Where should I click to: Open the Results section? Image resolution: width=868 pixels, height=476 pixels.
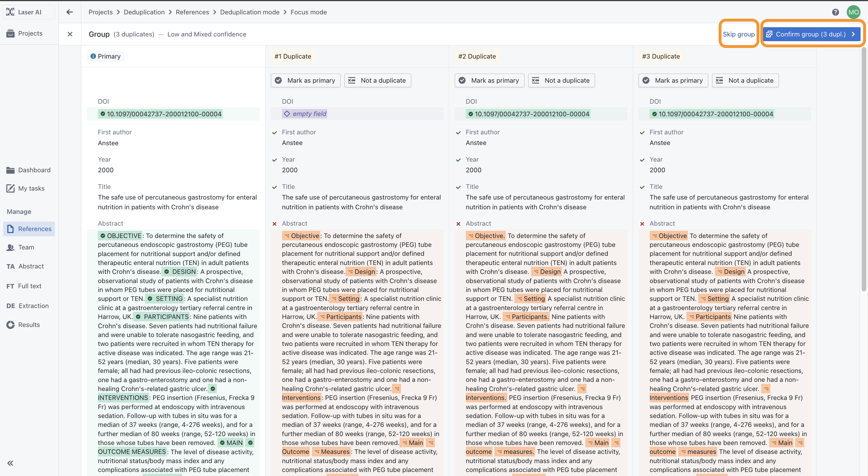pos(29,325)
